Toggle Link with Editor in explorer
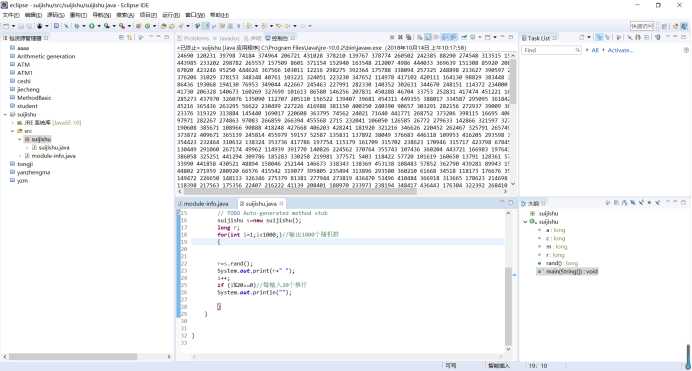 (129, 37)
